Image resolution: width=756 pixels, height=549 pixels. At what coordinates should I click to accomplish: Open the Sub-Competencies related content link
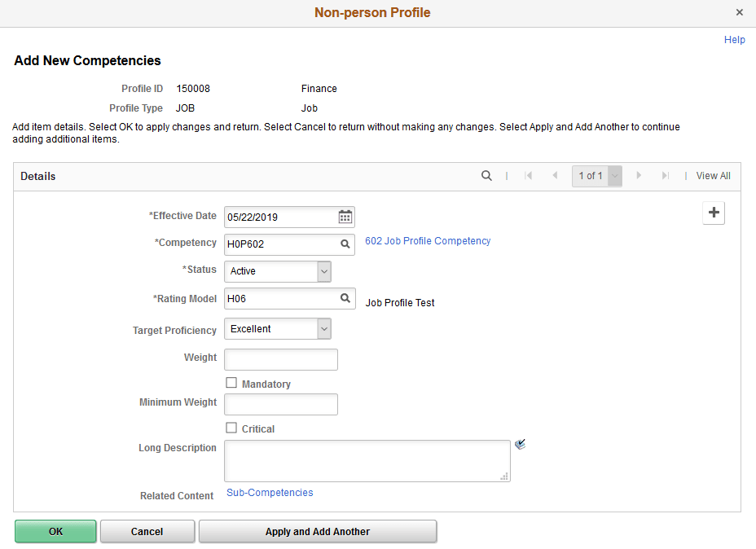point(269,492)
